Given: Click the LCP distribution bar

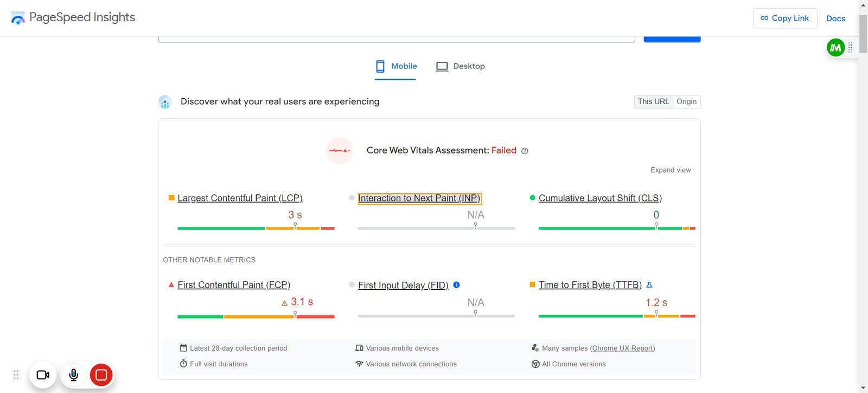Looking at the screenshot, I should pos(256,229).
